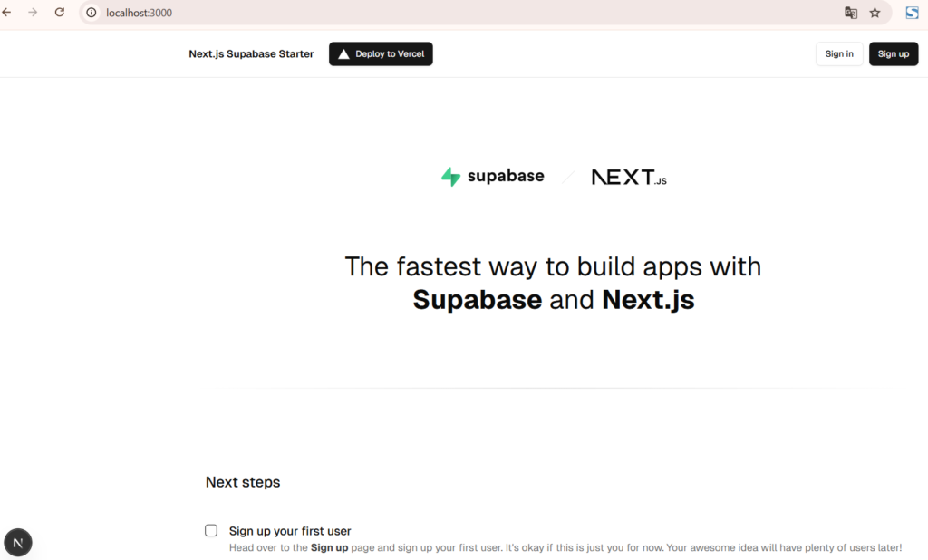Click the blue extension icon in browser toolbar
The height and width of the screenshot is (560, 928).
913,13
